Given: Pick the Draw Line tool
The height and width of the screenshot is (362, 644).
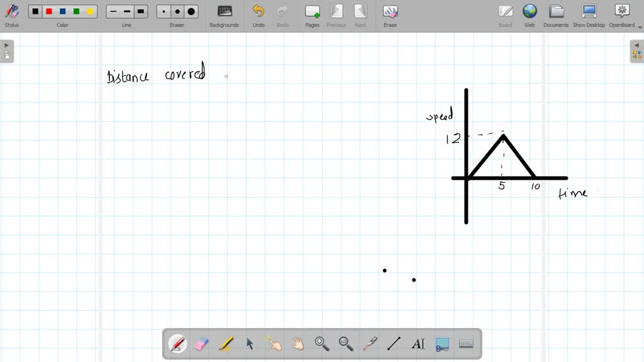Looking at the screenshot, I should [x=394, y=344].
